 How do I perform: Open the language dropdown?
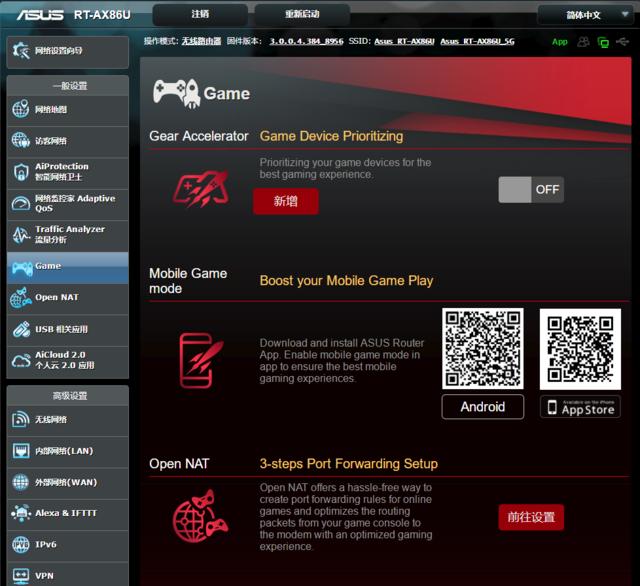[x=586, y=15]
